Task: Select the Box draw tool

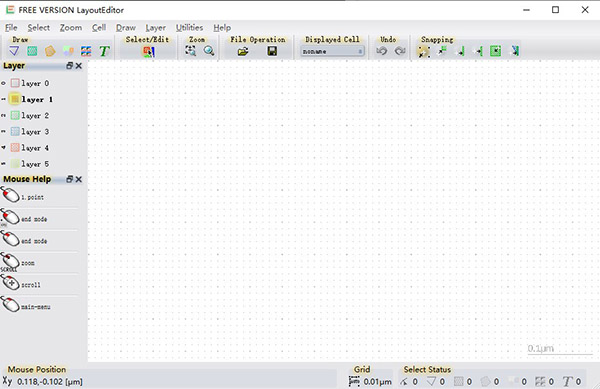Action: (32, 51)
